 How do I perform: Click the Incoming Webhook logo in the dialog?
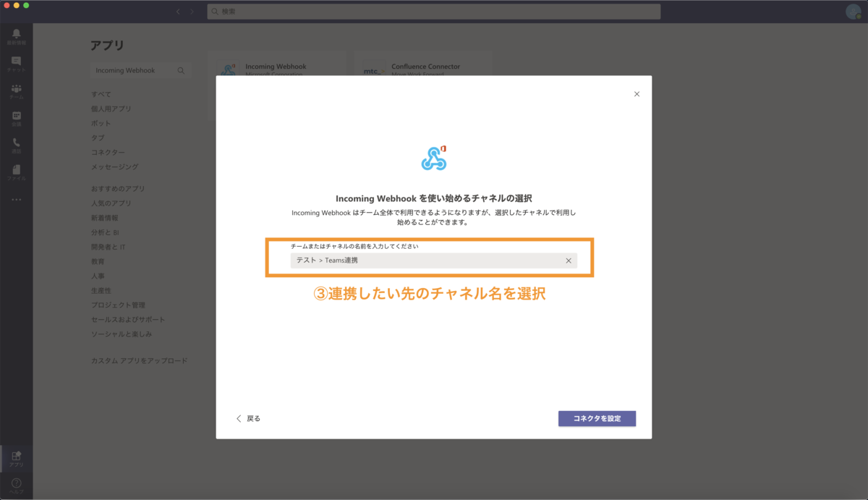coord(434,158)
